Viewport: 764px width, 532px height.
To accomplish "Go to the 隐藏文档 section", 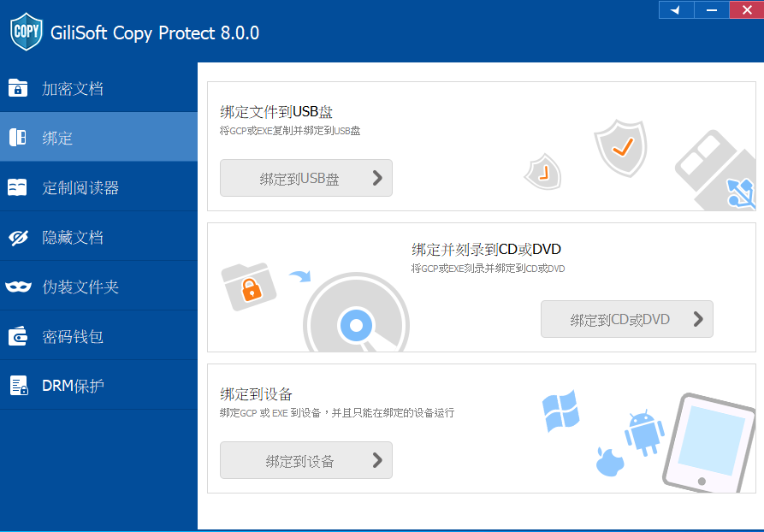I will coord(98,237).
